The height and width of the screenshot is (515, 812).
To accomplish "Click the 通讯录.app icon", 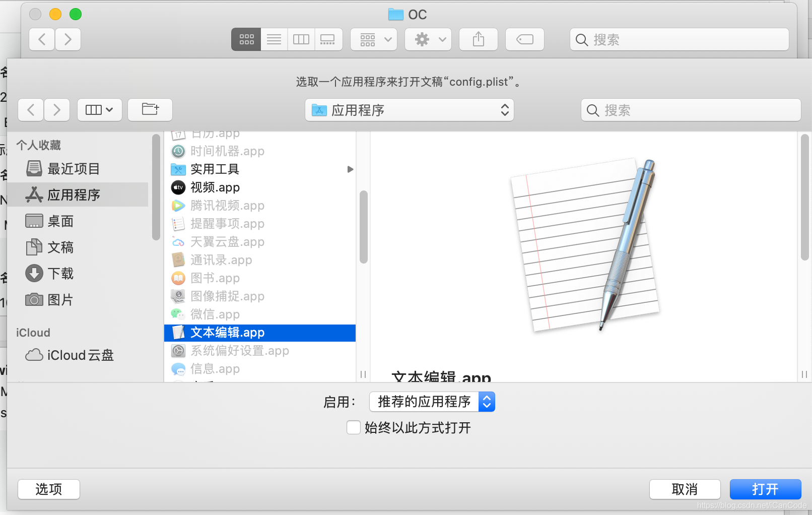I will click(178, 260).
